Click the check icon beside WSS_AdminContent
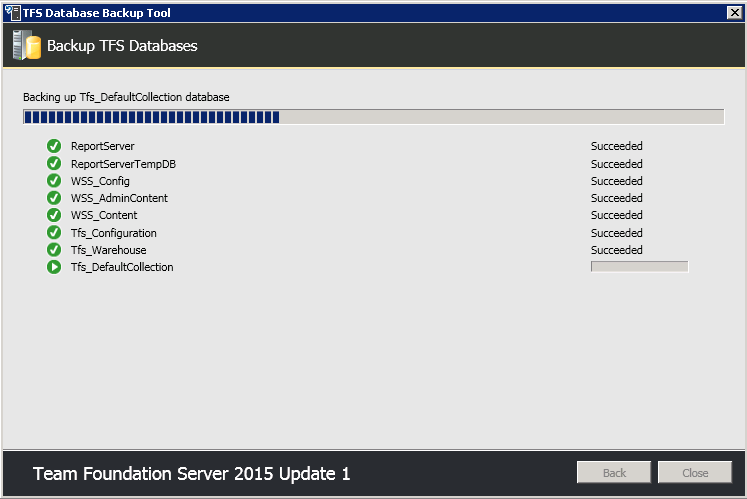The width and height of the screenshot is (747, 499). point(54,198)
